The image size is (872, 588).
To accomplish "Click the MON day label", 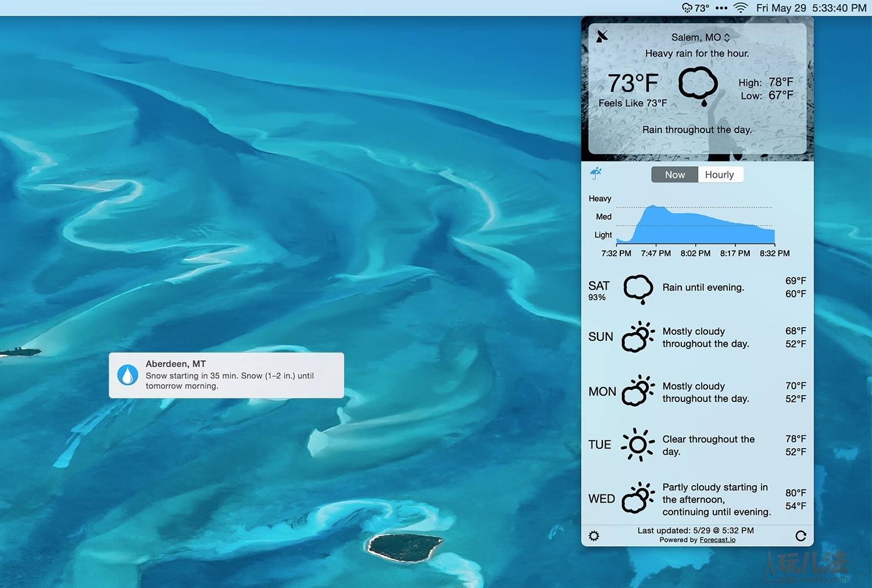I will click(x=602, y=392).
